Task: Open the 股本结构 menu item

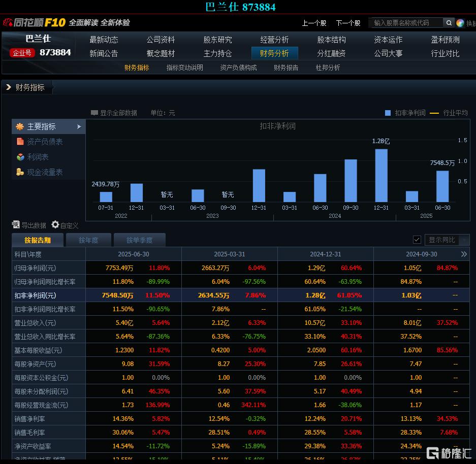Action: pos(332,40)
